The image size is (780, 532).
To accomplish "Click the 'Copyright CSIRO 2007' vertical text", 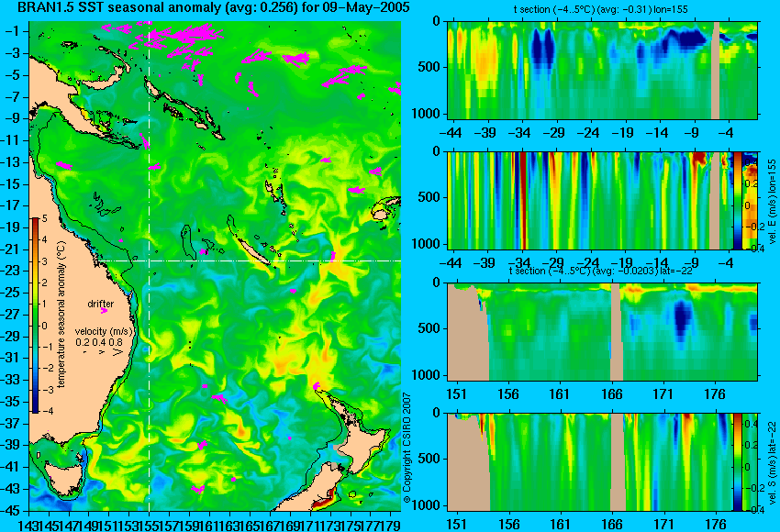I will coord(407,448).
